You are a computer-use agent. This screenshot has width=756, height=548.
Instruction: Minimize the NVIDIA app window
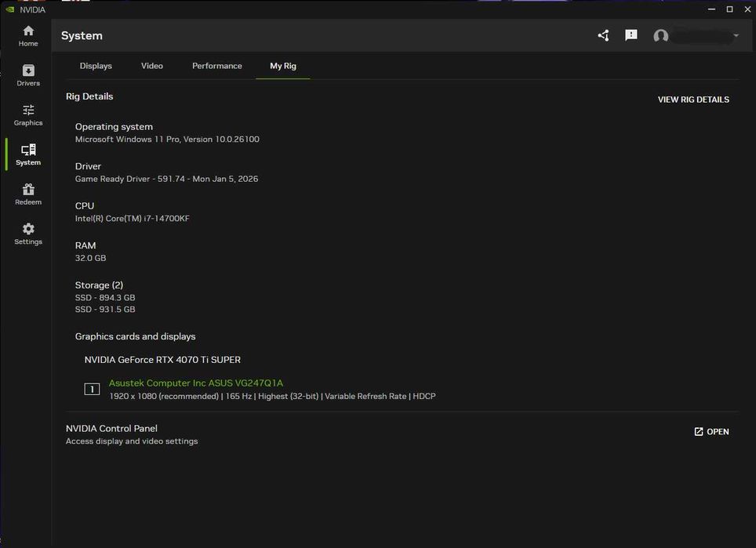(x=711, y=9)
